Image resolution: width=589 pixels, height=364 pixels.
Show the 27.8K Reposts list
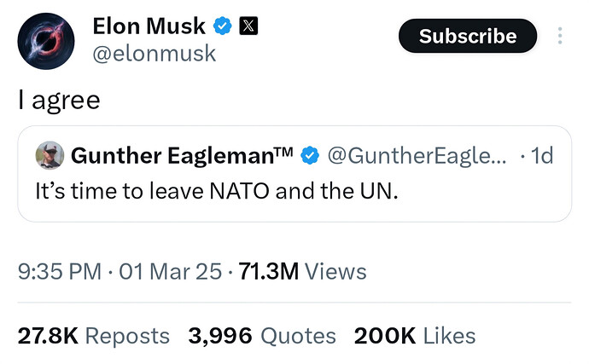coord(94,336)
